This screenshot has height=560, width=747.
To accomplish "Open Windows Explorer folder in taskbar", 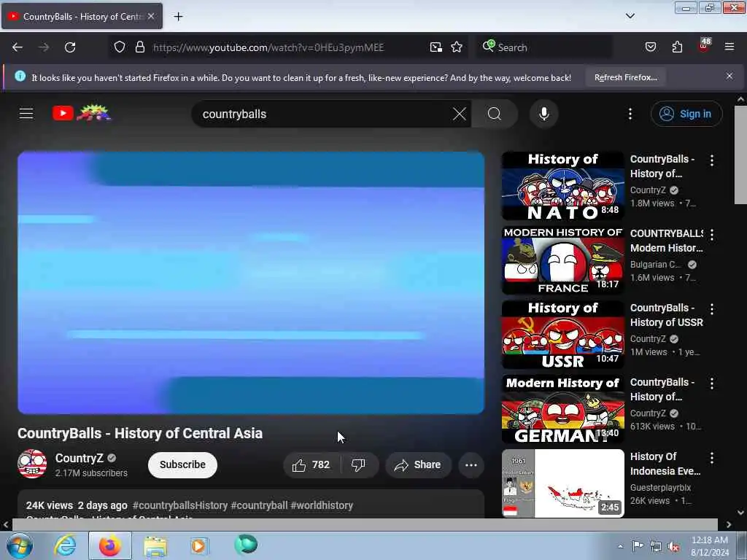I will [155, 545].
